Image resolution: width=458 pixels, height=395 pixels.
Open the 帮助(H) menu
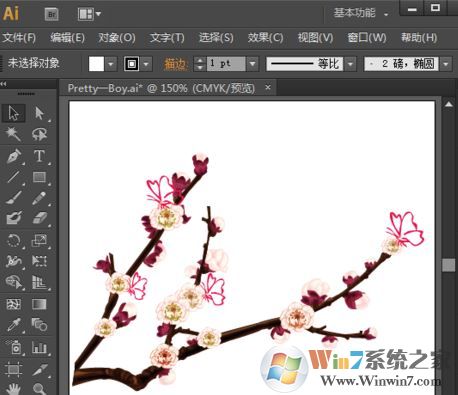pyautogui.click(x=419, y=37)
